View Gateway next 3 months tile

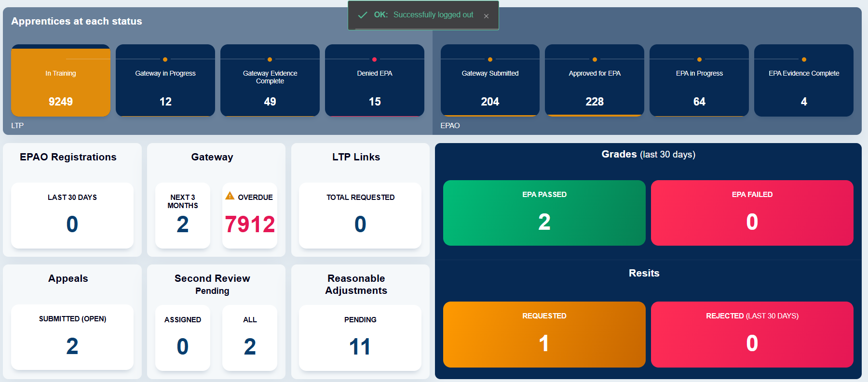(x=183, y=216)
